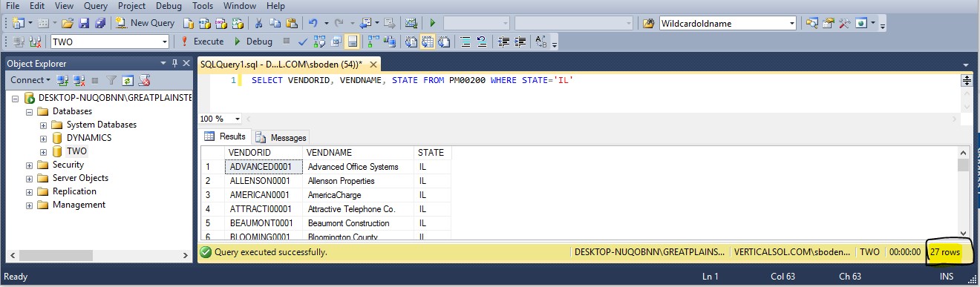Screen dimensions: 980x287
Task: Click the Find in Files binoculars icon
Action: pyautogui.click(x=648, y=23)
